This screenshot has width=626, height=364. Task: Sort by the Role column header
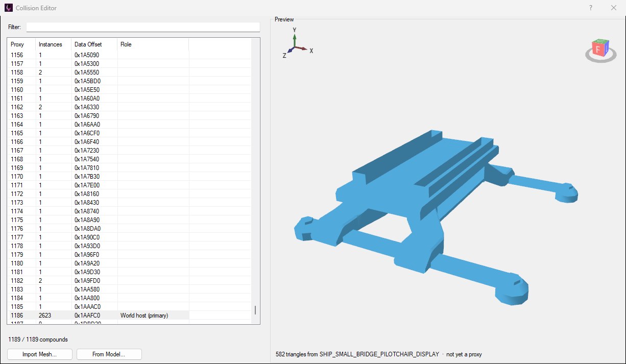[153, 44]
